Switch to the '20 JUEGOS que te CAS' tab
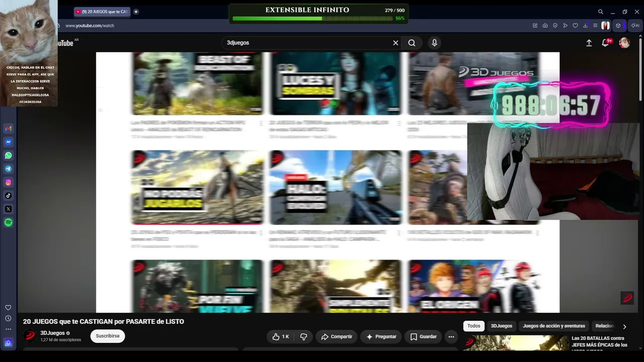The image size is (644, 362). [102, 12]
